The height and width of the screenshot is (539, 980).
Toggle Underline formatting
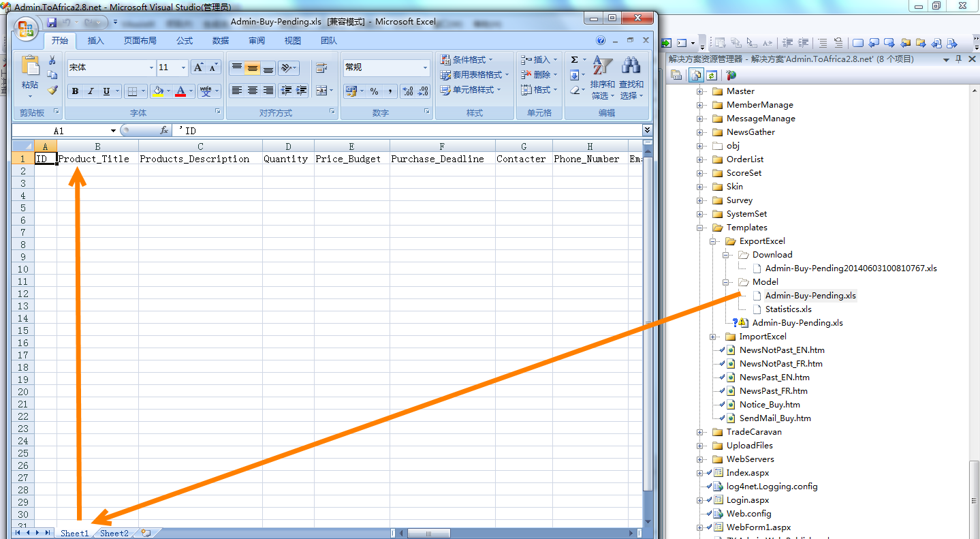pos(106,91)
